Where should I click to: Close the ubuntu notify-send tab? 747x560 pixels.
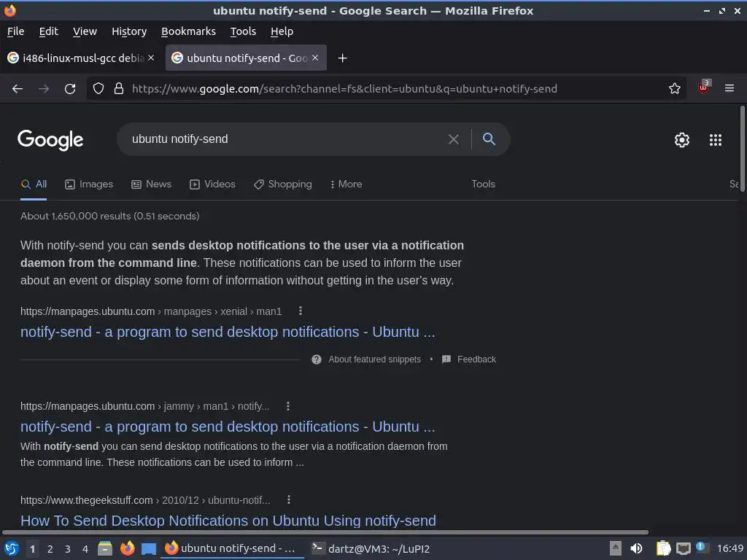[x=315, y=58]
